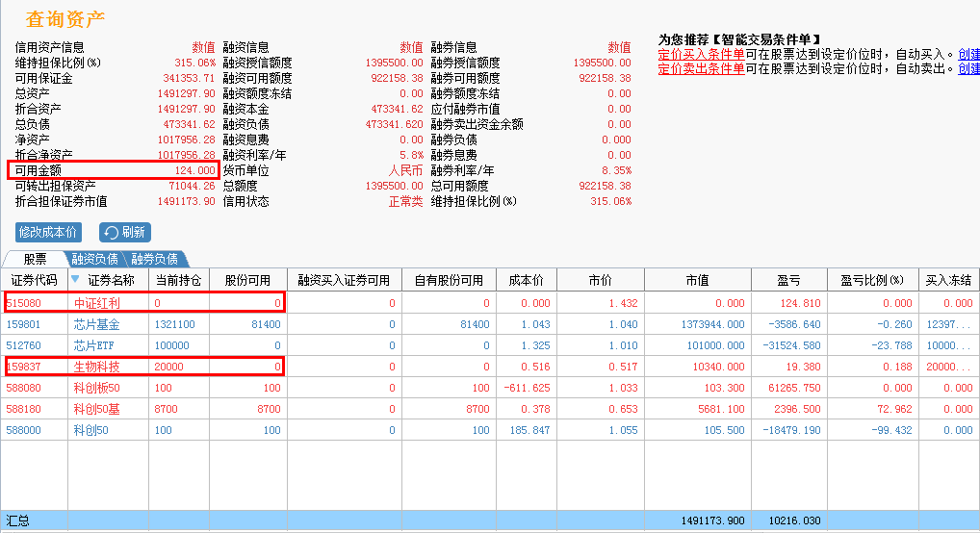Sort by the 盈亏比例(%) column header
Image resolution: width=980 pixels, height=533 pixels.
872,280
